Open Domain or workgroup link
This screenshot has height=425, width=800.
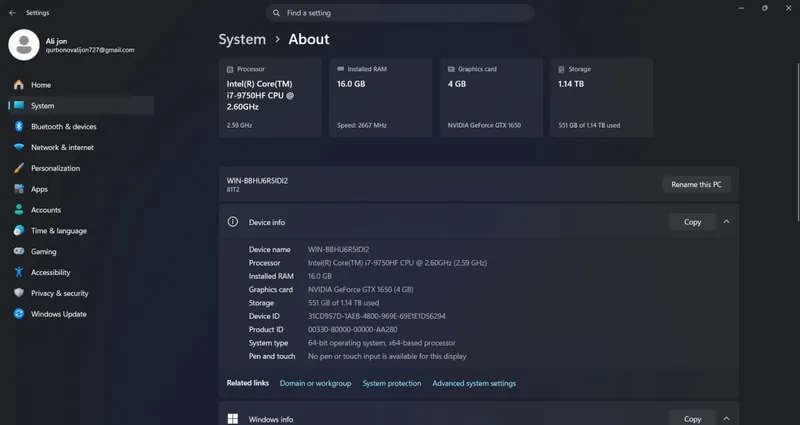point(315,383)
